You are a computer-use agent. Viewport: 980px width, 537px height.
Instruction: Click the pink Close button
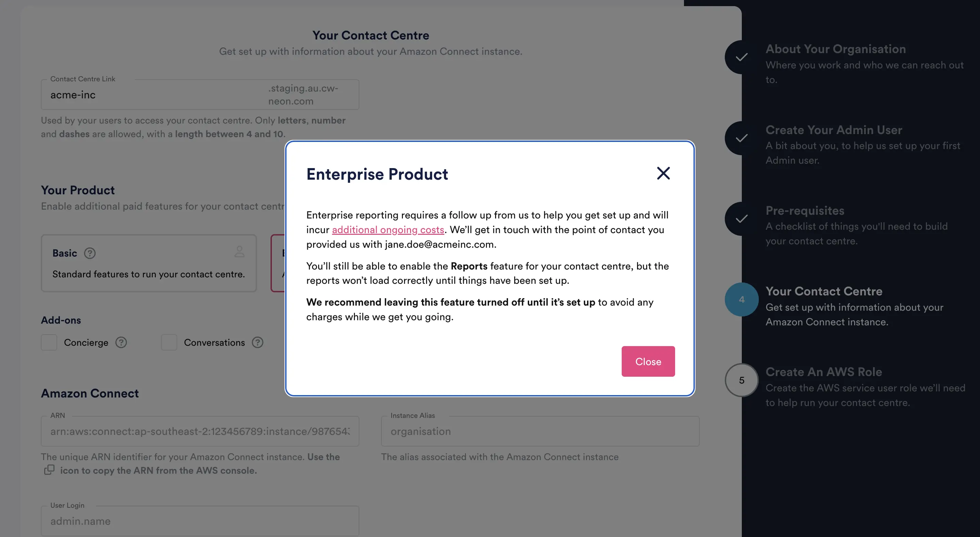click(x=648, y=361)
